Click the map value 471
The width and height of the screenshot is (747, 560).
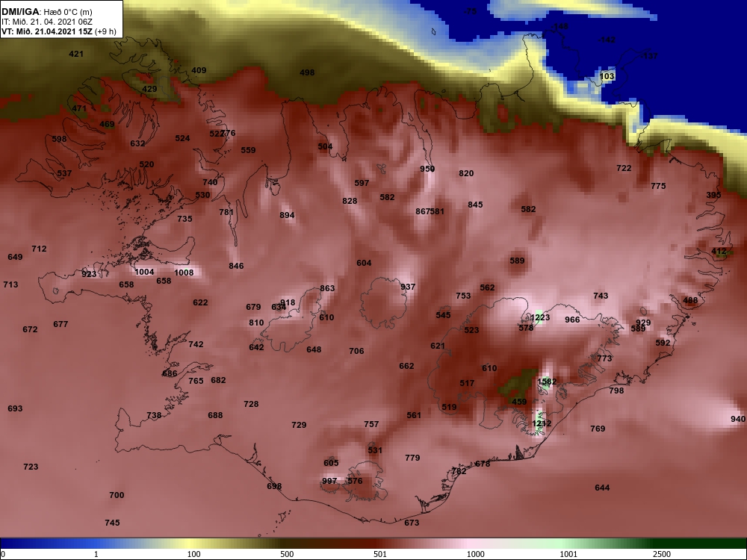point(80,108)
